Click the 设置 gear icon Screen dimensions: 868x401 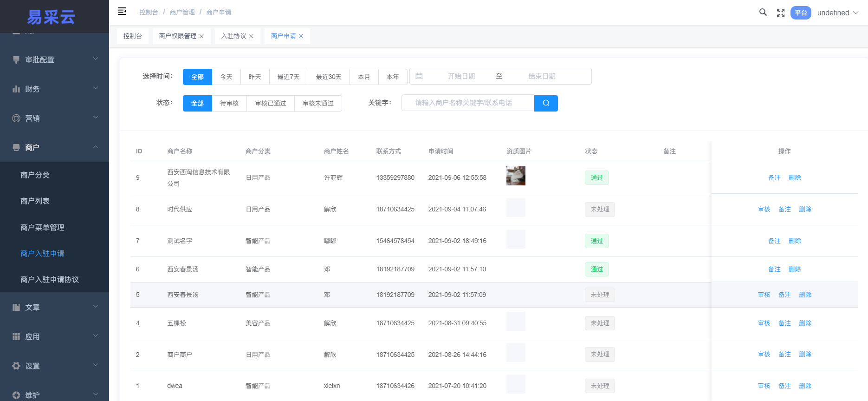coord(16,366)
